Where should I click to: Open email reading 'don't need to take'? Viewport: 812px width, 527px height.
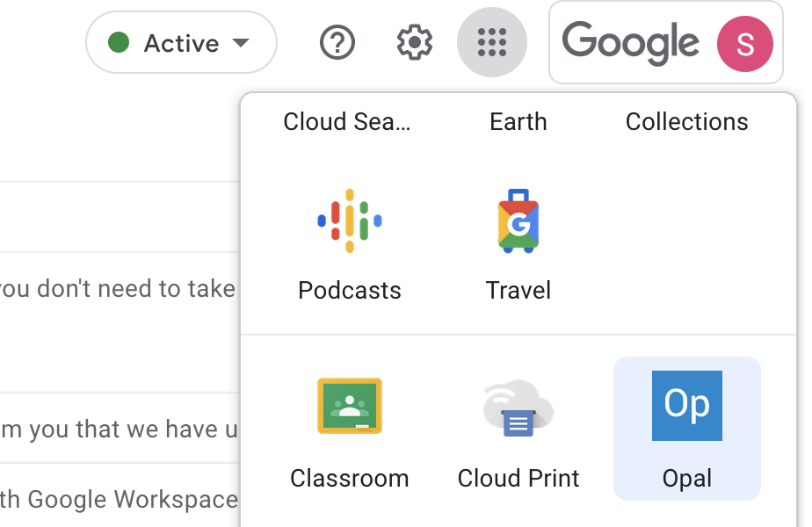point(120,322)
